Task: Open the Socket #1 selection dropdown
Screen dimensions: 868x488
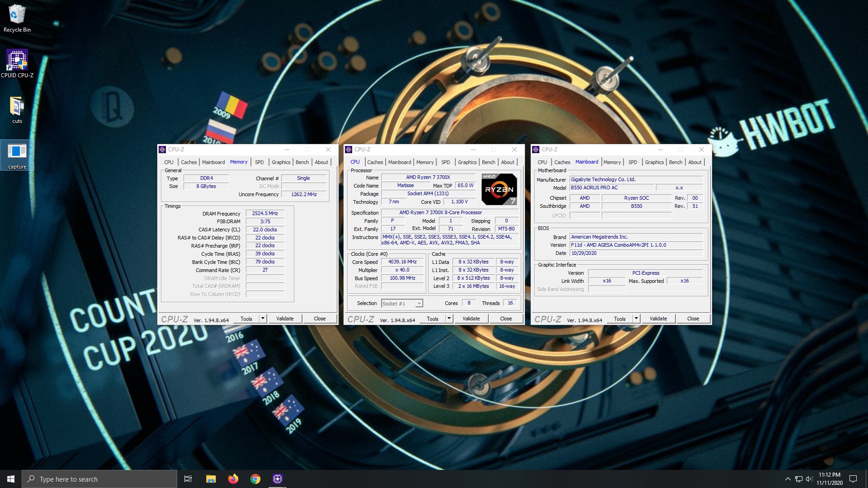Action: 402,304
